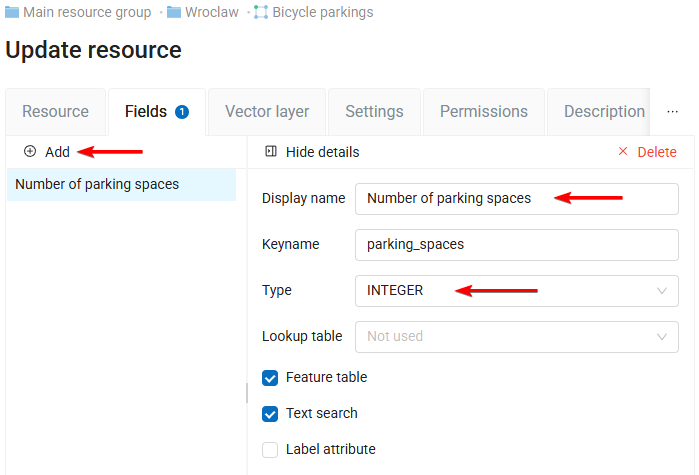Click the Display name input field

coord(516,199)
